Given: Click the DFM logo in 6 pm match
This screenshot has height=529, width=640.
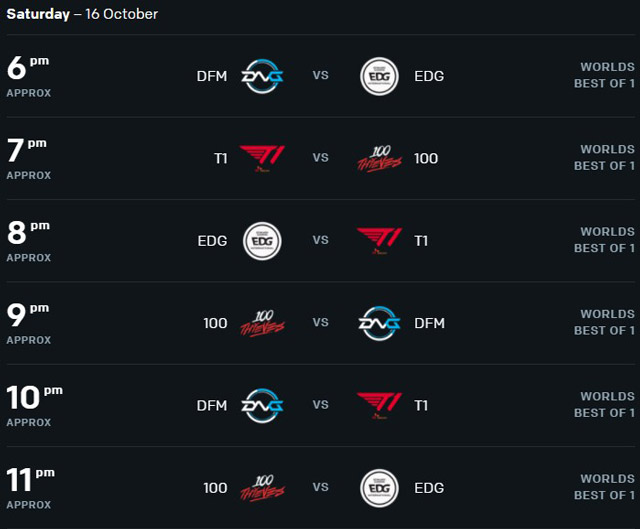Looking at the screenshot, I should pyautogui.click(x=262, y=76).
